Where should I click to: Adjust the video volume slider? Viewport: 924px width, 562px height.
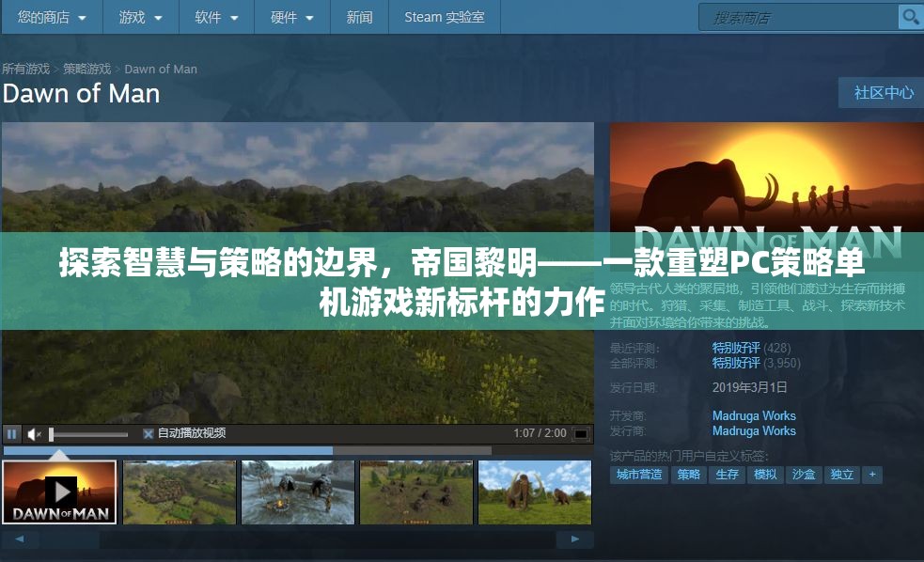pyautogui.click(x=88, y=435)
